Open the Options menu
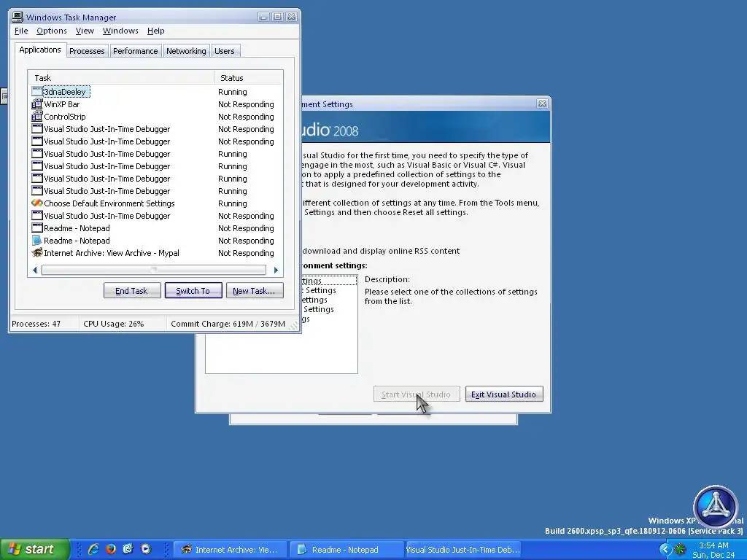Viewport: 747px width, 560px height. (x=52, y=31)
